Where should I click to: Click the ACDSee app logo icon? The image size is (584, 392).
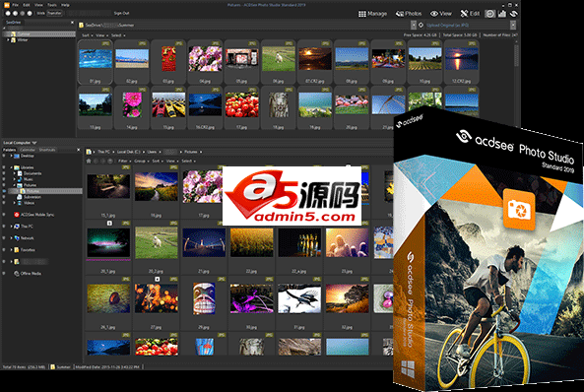point(6,5)
